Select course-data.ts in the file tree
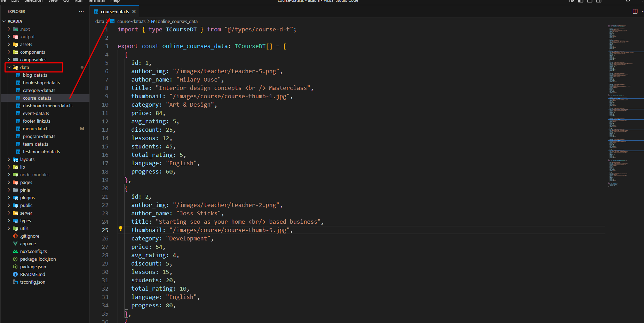Image resolution: width=644 pixels, height=323 pixels. tap(45, 98)
